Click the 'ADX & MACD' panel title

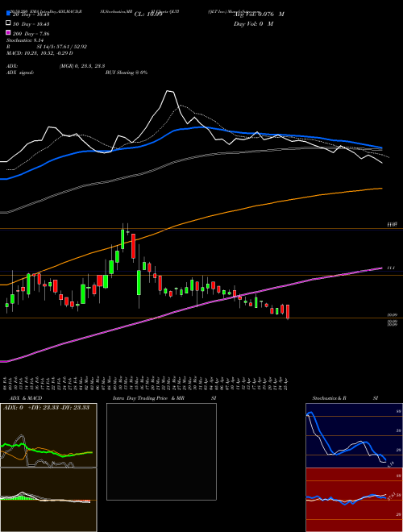pos(26,398)
